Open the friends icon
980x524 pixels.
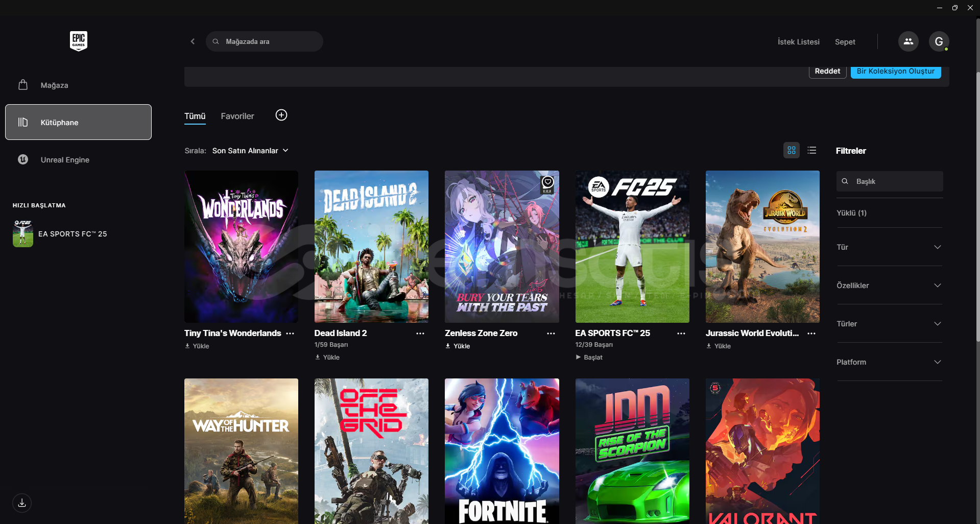tap(908, 41)
